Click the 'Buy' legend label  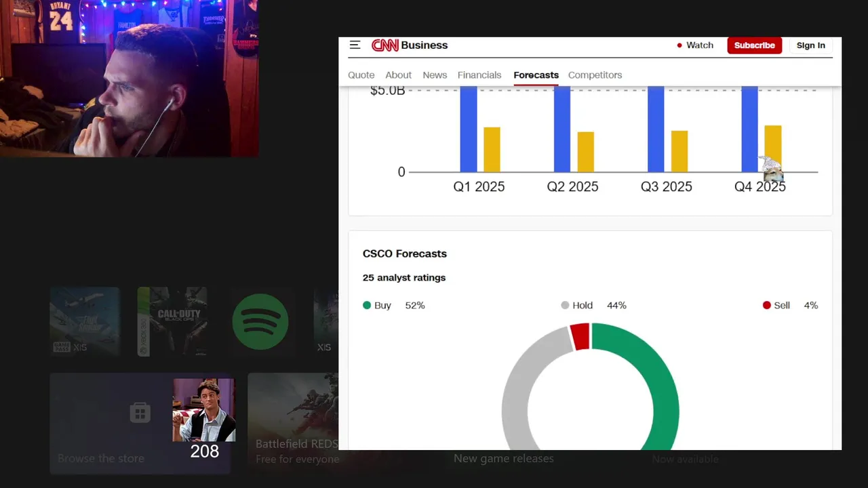tap(382, 306)
